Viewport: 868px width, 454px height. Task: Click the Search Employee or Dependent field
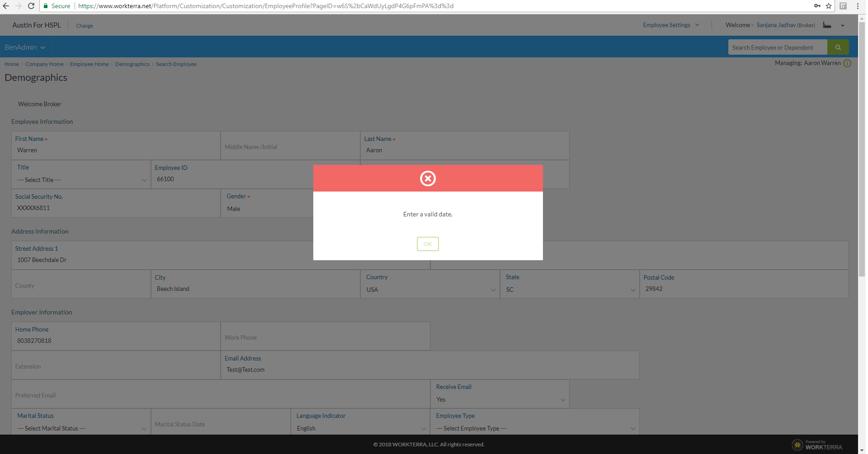(778, 47)
